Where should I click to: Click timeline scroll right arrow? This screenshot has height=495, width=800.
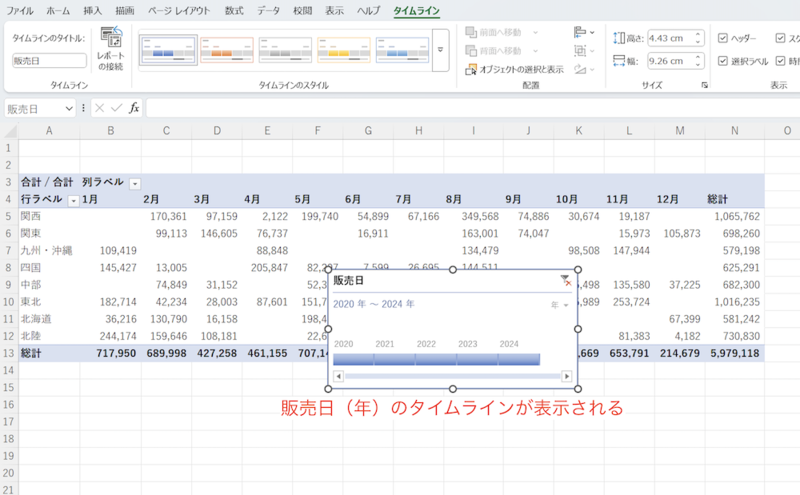[x=566, y=377]
